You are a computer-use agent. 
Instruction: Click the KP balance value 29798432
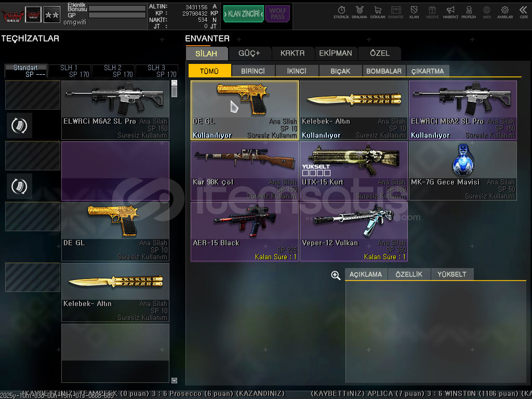[x=195, y=13]
